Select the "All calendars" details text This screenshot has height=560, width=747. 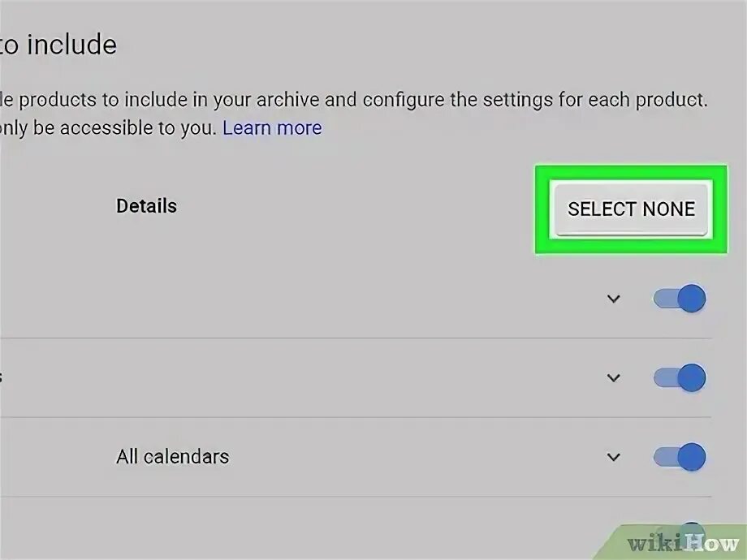point(172,457)
